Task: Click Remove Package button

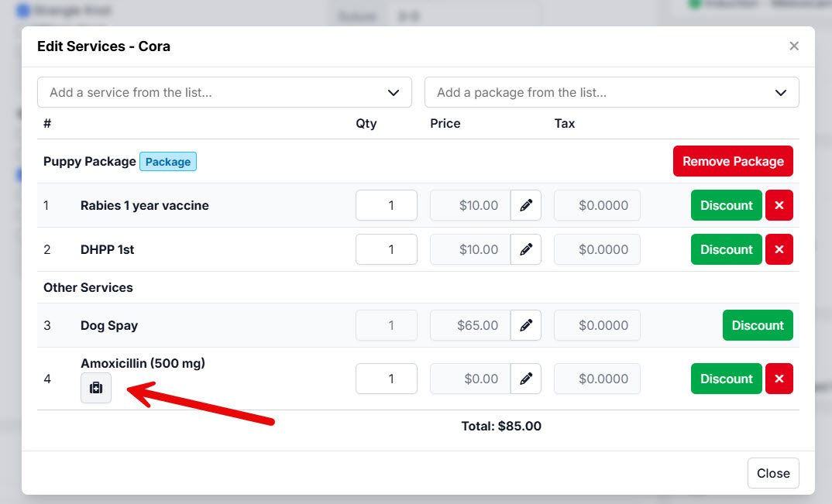Action: (x=733, y=161)
